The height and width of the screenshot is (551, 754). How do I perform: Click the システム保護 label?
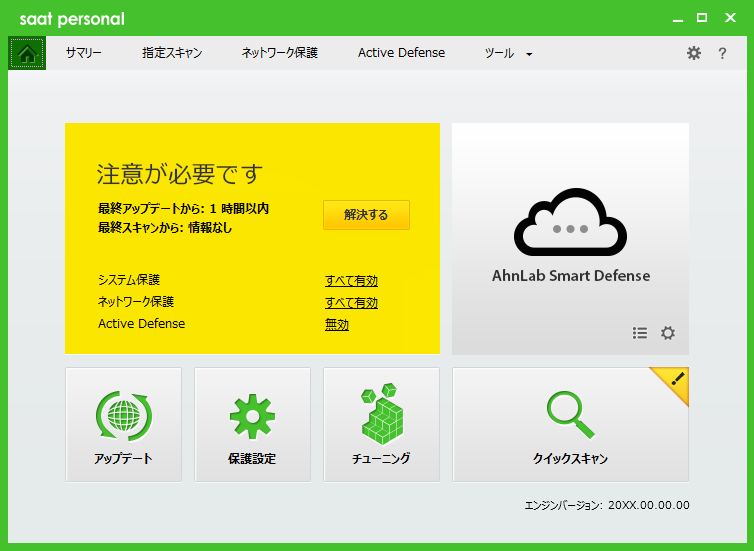(x=129, y=280)
